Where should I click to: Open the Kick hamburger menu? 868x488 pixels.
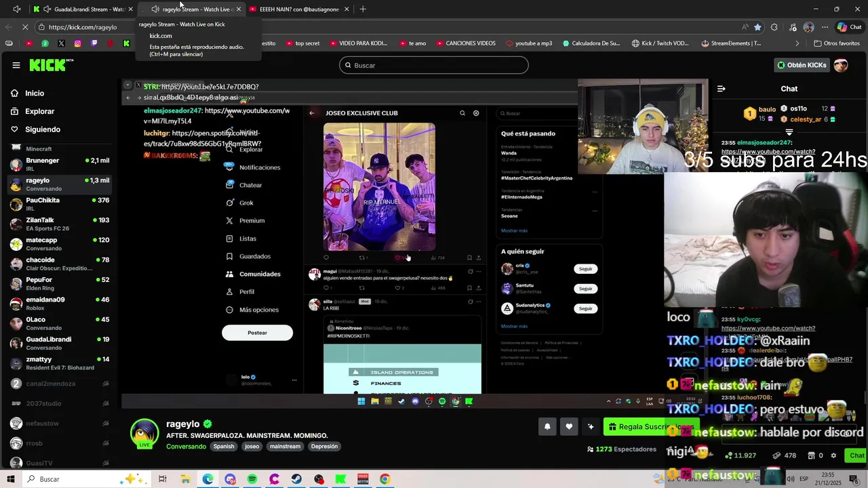pos(16,65)
